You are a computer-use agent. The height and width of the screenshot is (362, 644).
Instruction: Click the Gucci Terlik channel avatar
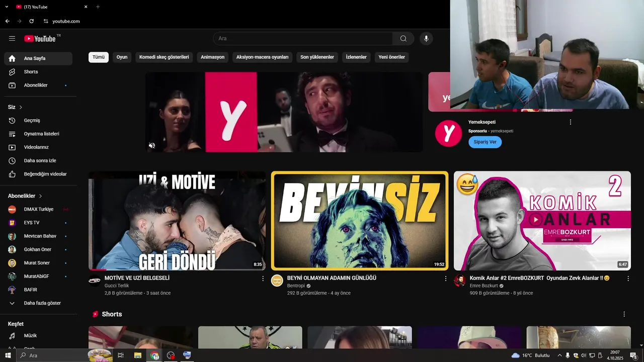[x=95, y=281]
